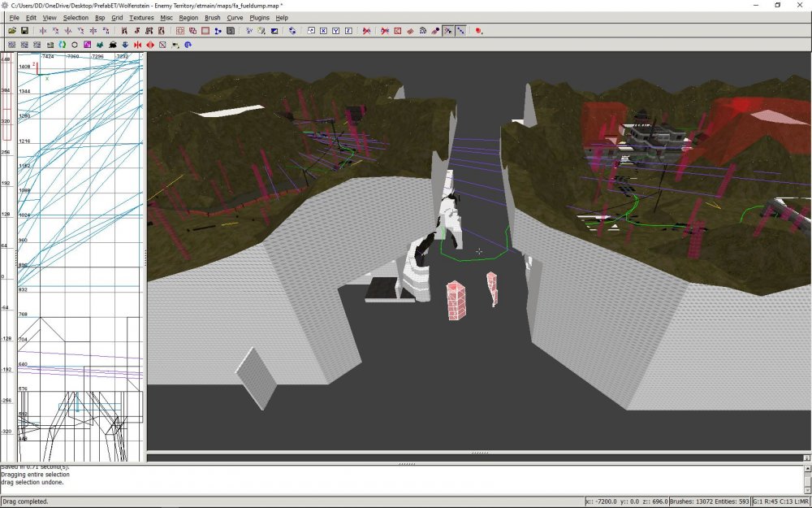Open the Plugins menu
This screenshot has width=812, height=508.
pos(260,18)
